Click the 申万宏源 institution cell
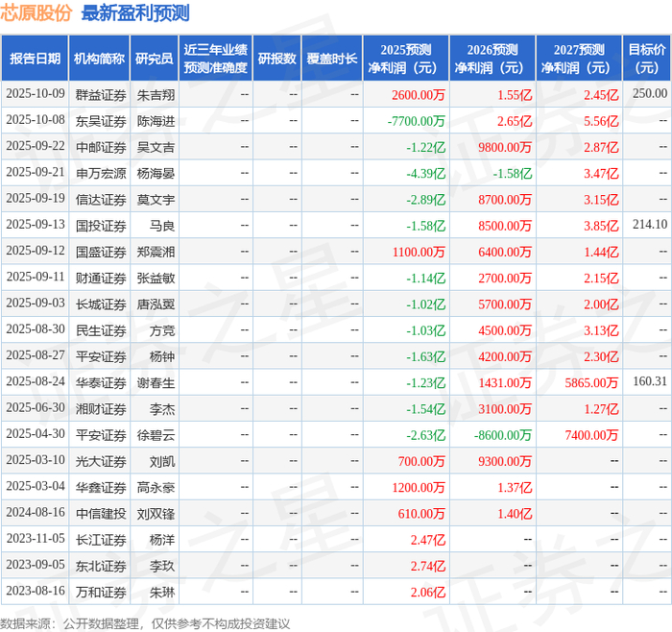Screen dimensions: 672x632 click(x=101, y=173)
